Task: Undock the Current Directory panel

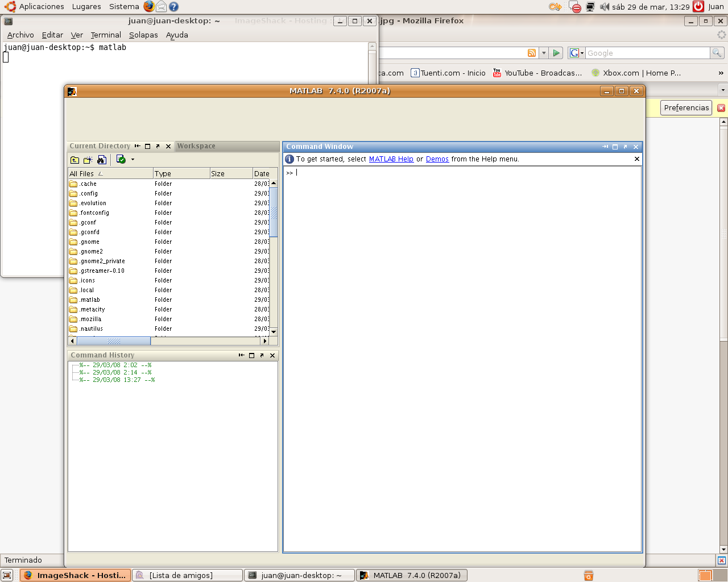Action: 158,146
